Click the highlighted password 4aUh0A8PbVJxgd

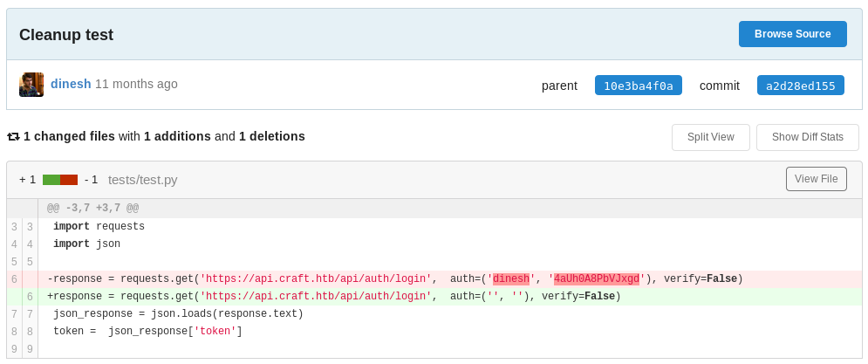click(x=596, y=278)
